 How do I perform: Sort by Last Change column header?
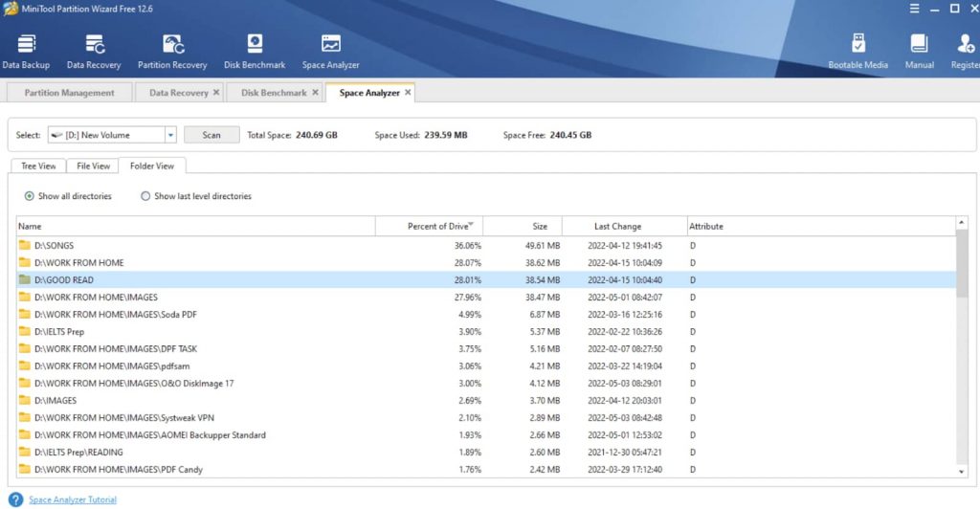click(x=624, y=226)
